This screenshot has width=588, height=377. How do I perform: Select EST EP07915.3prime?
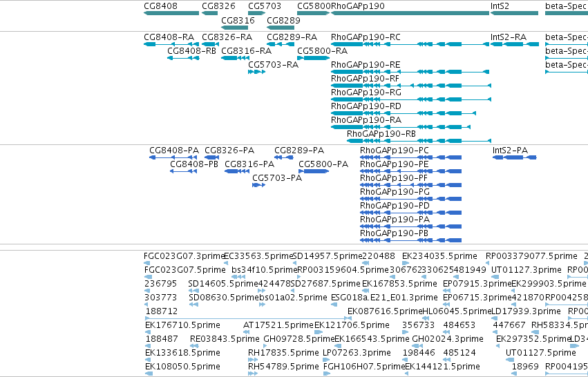(445, 291)
